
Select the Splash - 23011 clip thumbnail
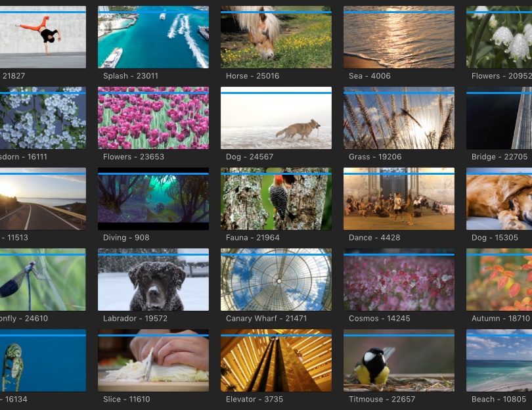153,38
